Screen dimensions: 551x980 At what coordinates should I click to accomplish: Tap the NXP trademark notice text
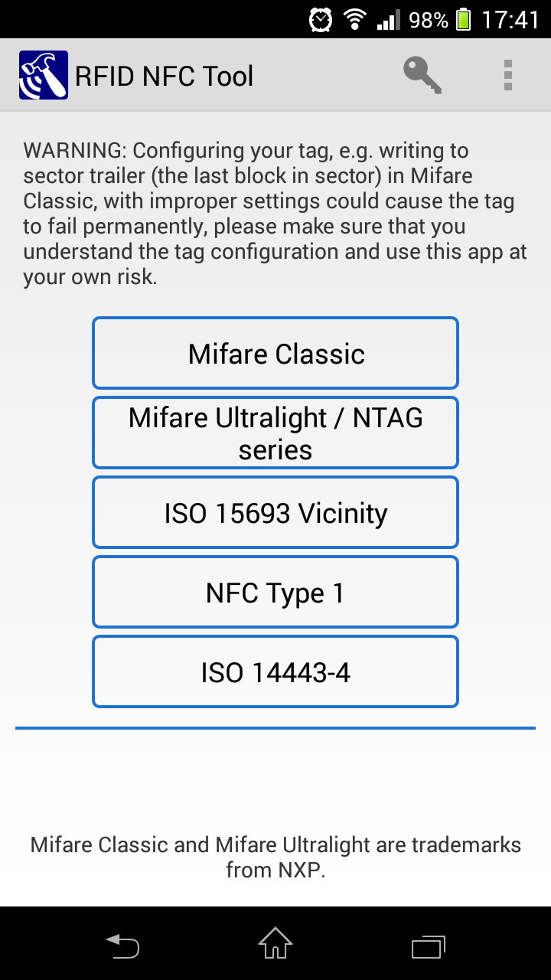click(275, 857)
